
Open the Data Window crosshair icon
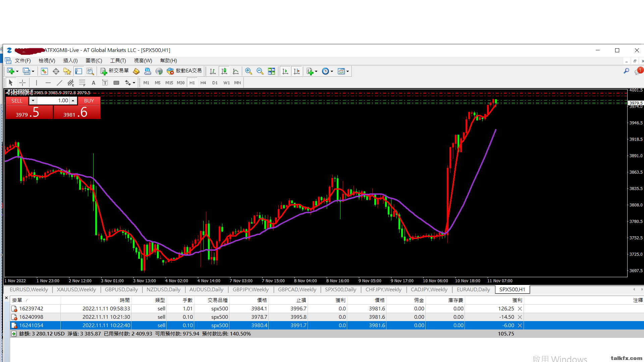pos(56,71)
